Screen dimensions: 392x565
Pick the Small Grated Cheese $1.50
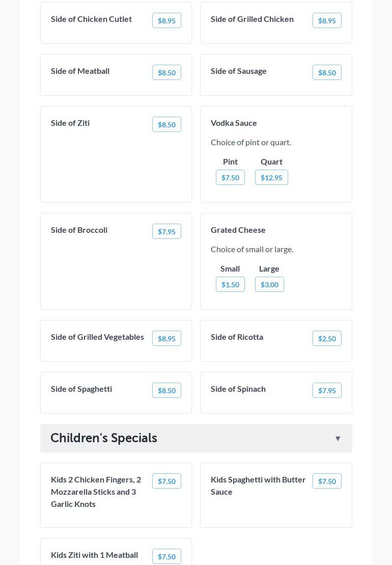tap(230, 285)
